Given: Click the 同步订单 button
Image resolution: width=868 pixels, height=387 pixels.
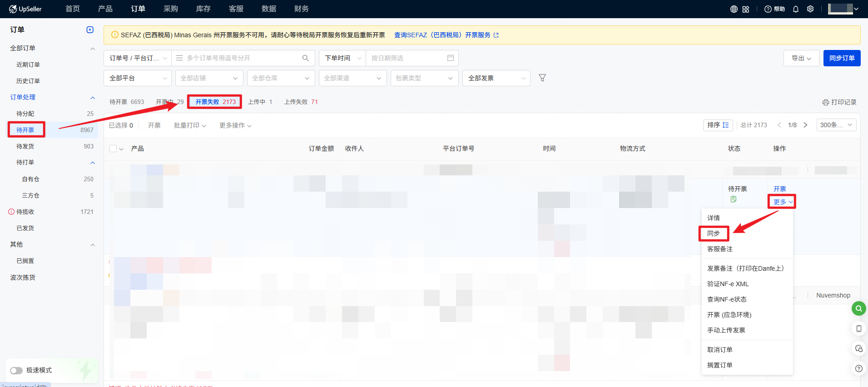Looking at the screenshot, I should (842, 58).
